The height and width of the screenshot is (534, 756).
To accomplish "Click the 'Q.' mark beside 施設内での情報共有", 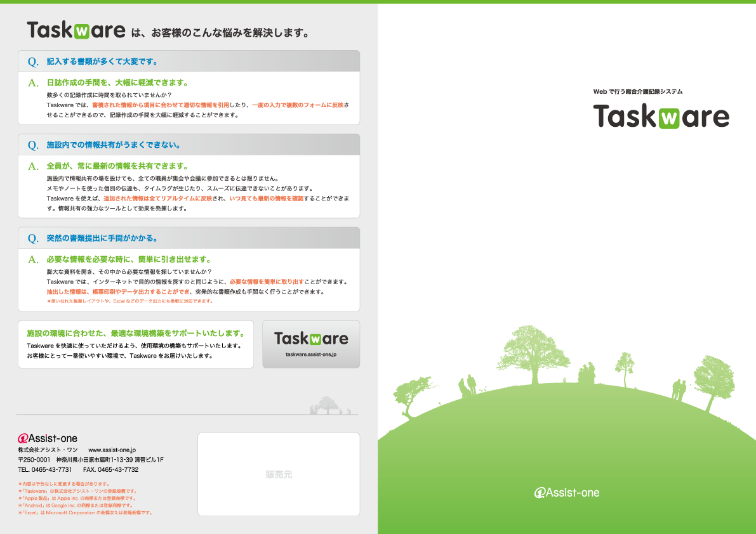I will coord(33,145).
